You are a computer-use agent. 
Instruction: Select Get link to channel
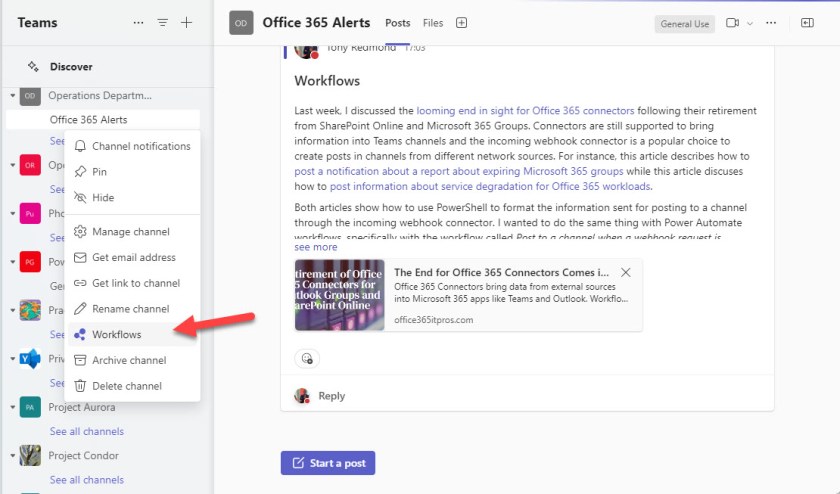tap(132, 283)
